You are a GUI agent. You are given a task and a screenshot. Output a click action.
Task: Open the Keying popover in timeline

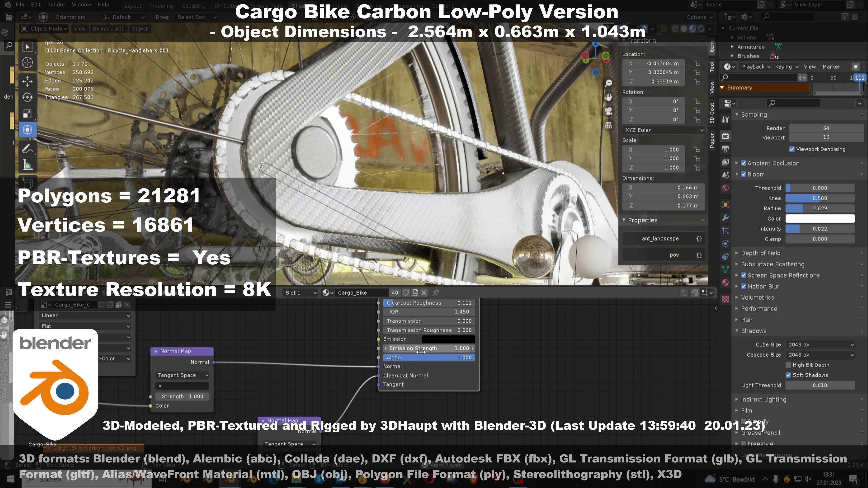pos(786,67)
